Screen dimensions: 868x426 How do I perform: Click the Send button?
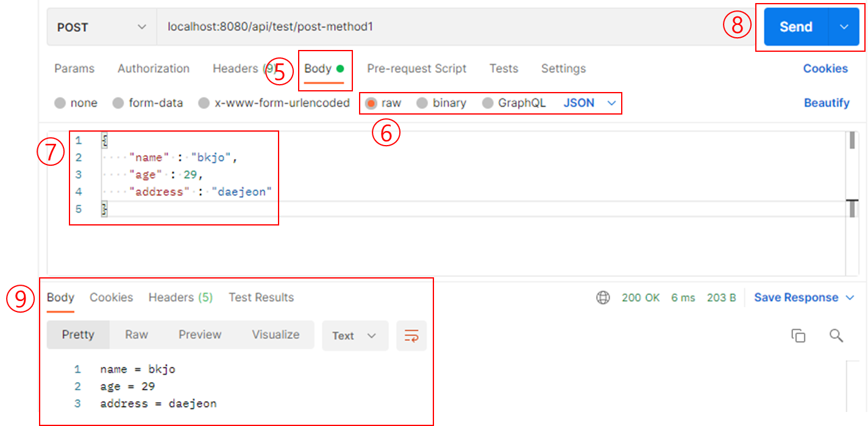pos(795,27)
